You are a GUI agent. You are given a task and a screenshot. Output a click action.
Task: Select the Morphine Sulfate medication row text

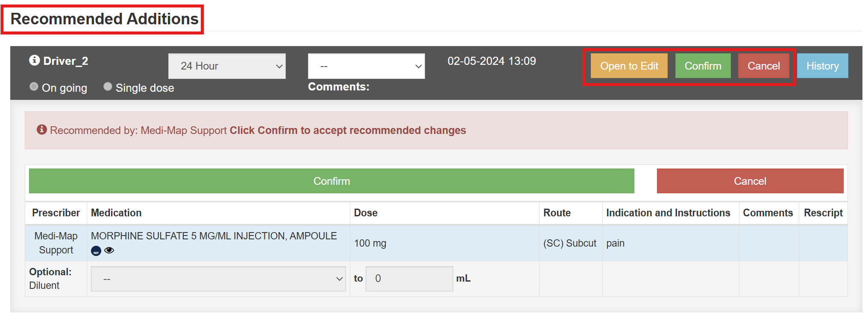coord(214,236)
